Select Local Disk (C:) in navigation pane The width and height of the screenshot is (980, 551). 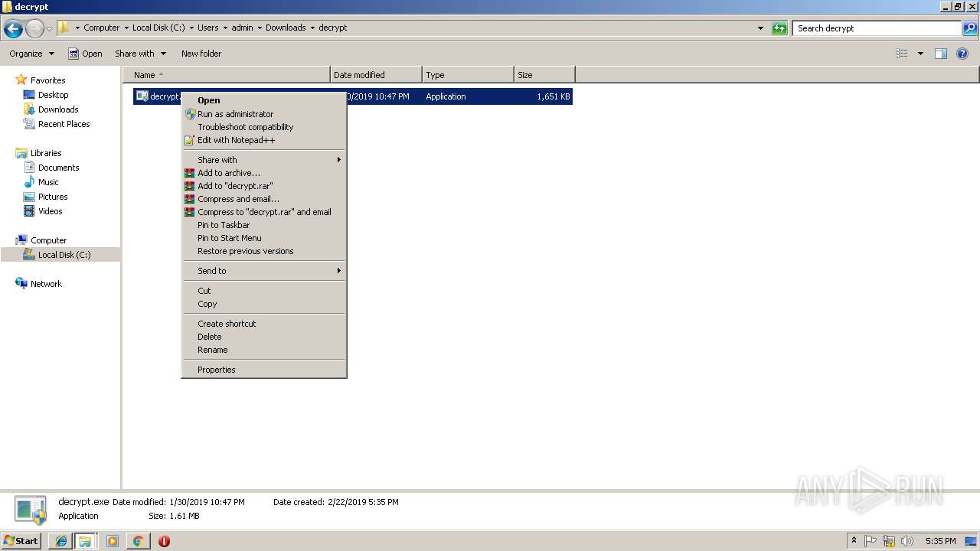tap(64, 255)
